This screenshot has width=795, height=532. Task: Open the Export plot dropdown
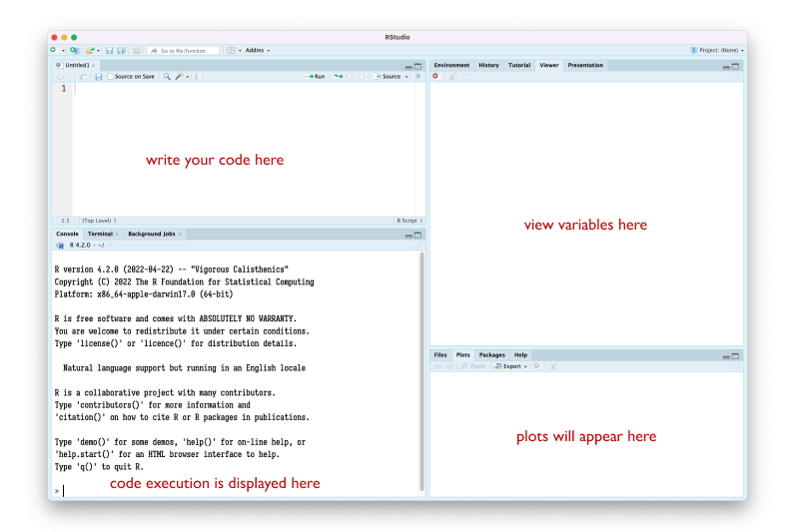click(511, 366)
